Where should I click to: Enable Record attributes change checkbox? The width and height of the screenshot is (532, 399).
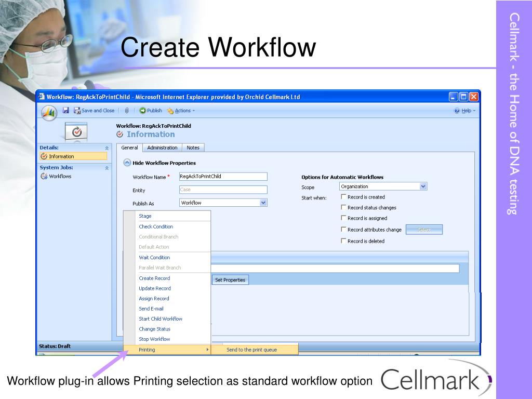point(344,229)
